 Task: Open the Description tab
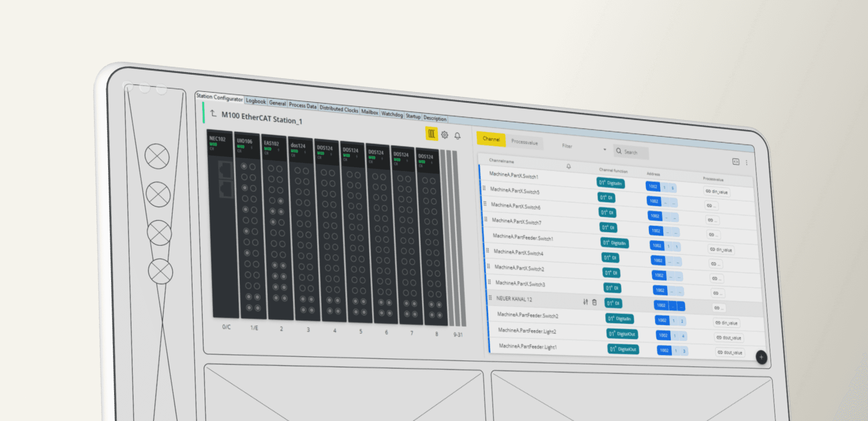435,118
